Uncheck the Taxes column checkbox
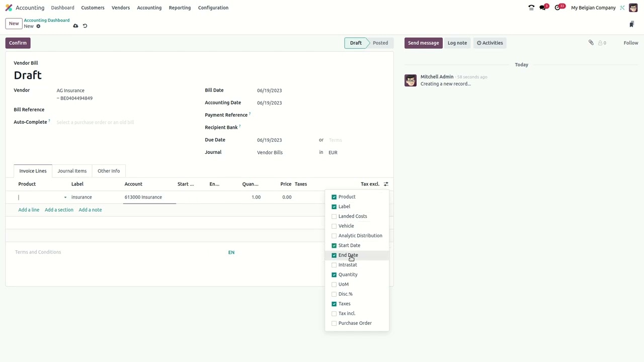Image resolution: width=644 pixels, height=362 pixels. coord(334,304)
